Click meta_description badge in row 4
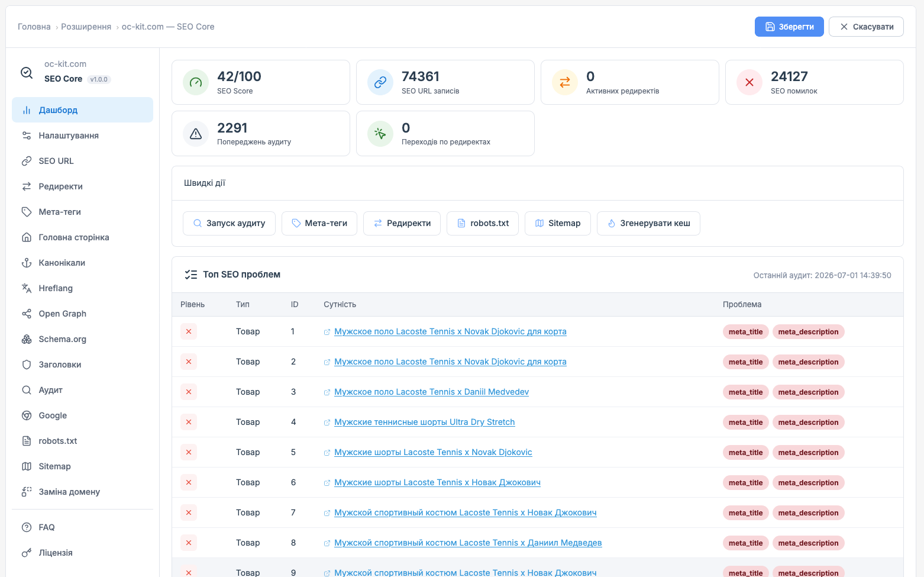 (808, 423)
